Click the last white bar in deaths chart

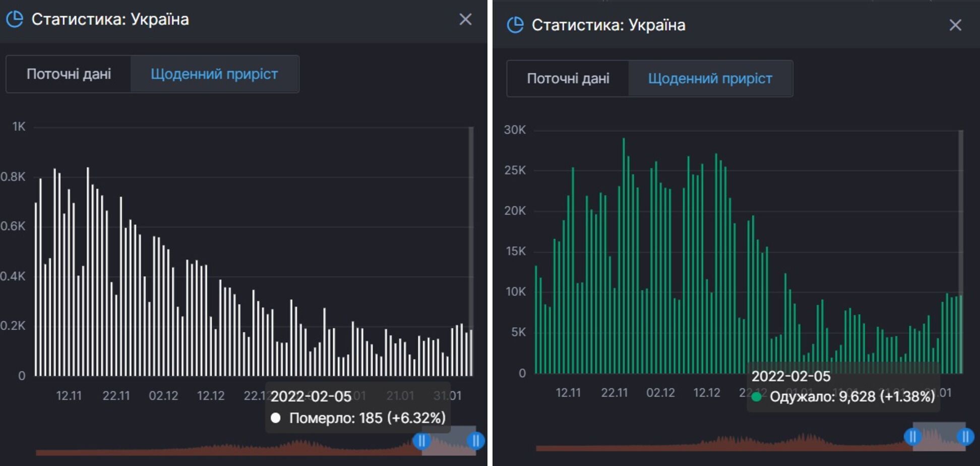[x=471, y=353]
